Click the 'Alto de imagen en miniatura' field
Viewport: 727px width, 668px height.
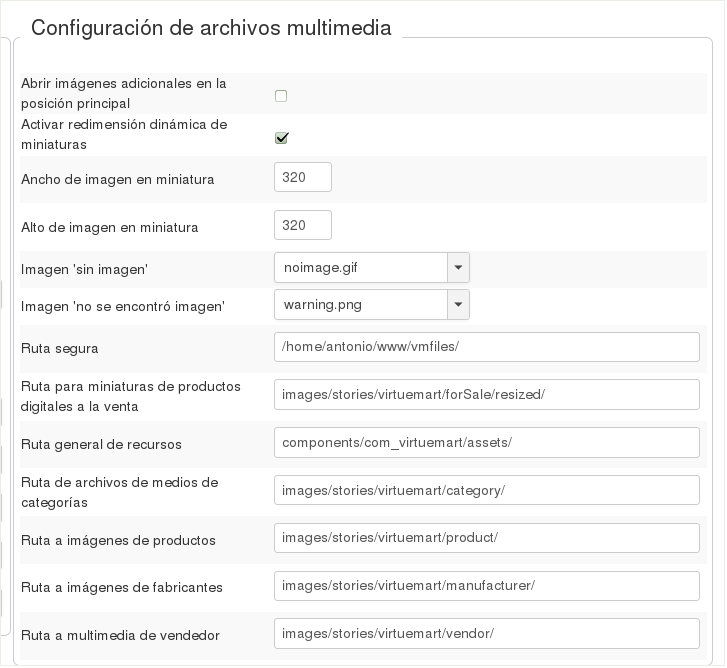click(303, 225)
